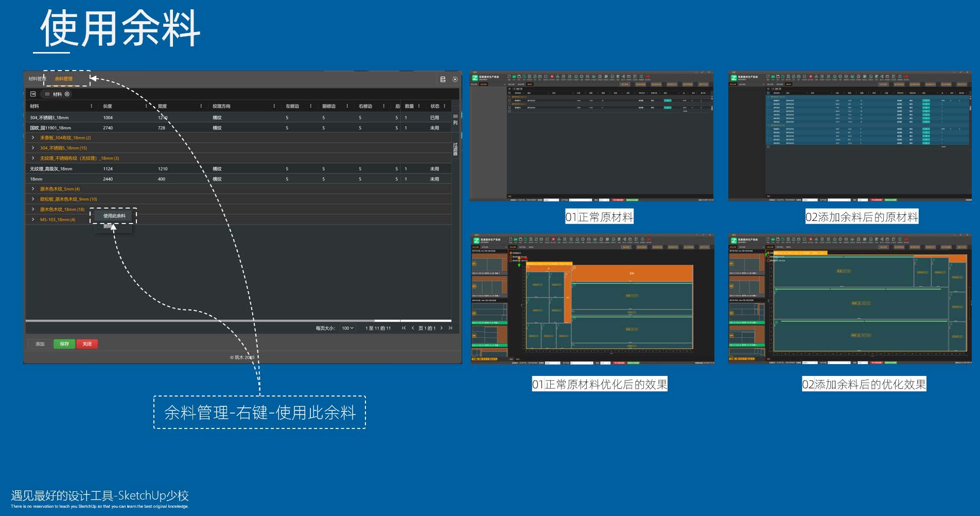The height and width of the screenshot is (516, 980).
Task: Choose 使用此余料 from the context menu
Action: tap(114, 216)
